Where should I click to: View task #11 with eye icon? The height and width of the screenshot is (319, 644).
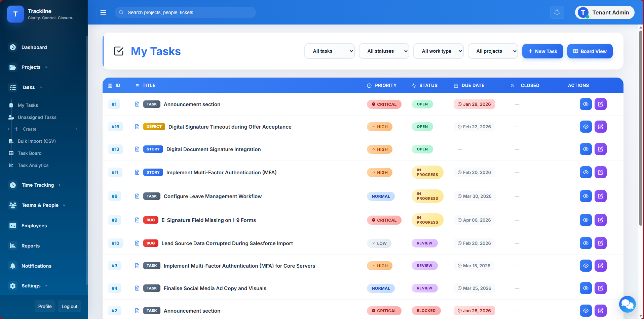(585, 172)
